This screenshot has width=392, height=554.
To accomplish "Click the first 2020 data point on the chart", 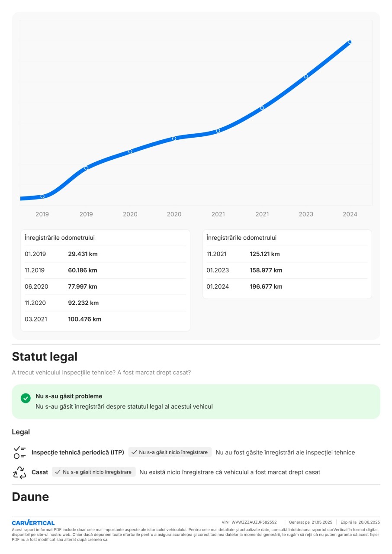I will pyautogui.click(x=130, y=151).
